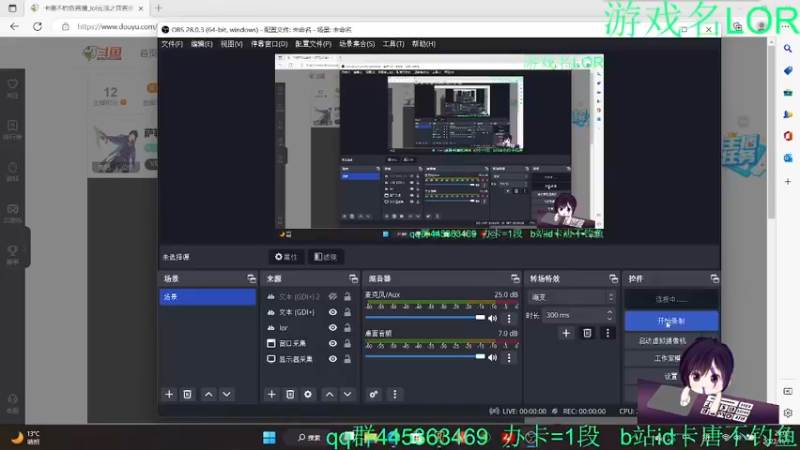Click the 连接中 streaming button
The image size is (800, 450).
click(671, 299)
